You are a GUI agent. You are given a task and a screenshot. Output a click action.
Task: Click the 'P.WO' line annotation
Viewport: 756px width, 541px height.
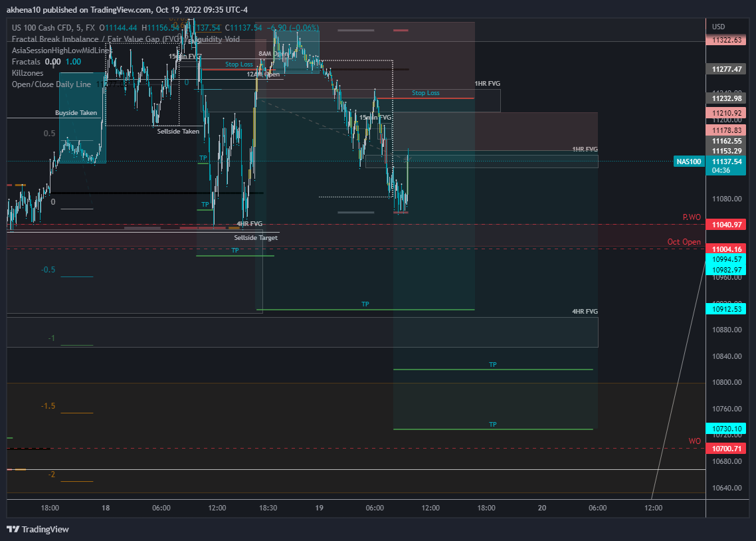tap(692, 217)
